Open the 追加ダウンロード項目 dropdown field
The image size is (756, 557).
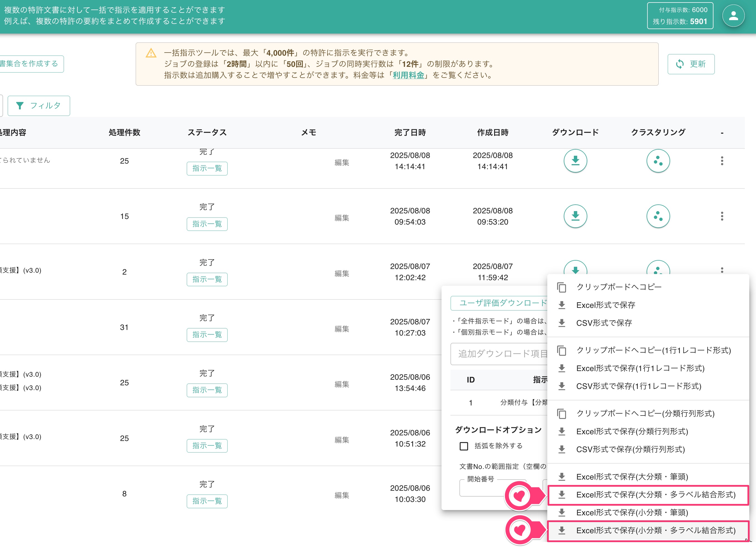(499, 354)
